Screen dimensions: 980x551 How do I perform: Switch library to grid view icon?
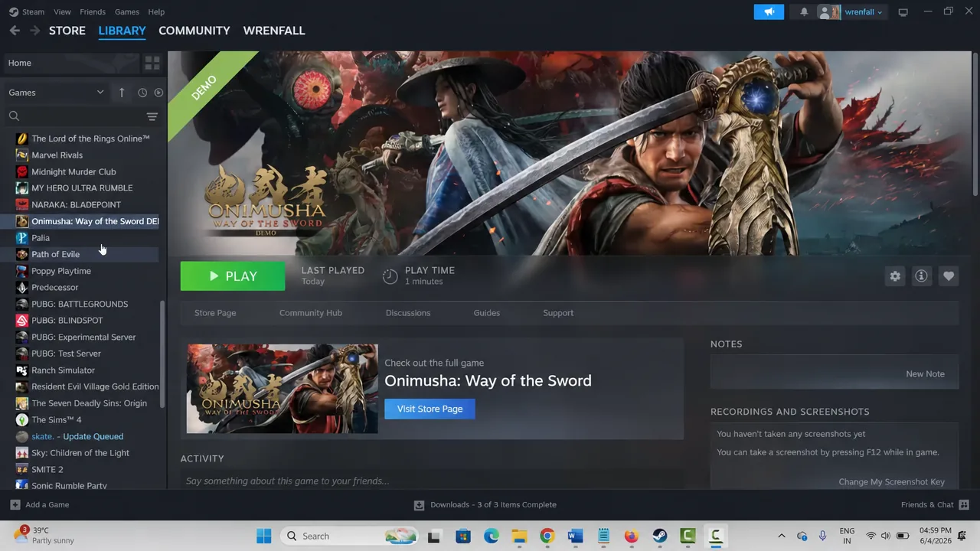pyautogui.click(x=152, y=63)
